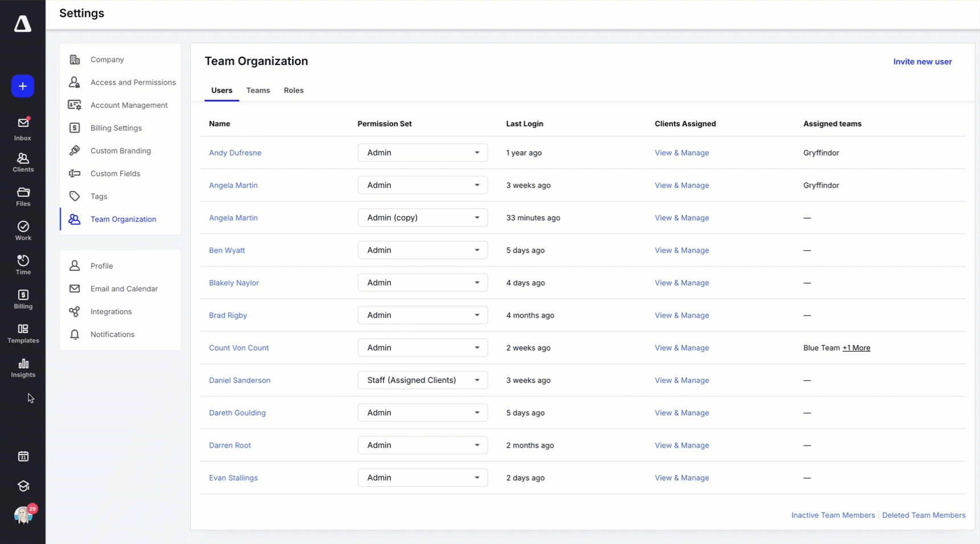Switch to the Teams tab

click(x=258, y=91)
